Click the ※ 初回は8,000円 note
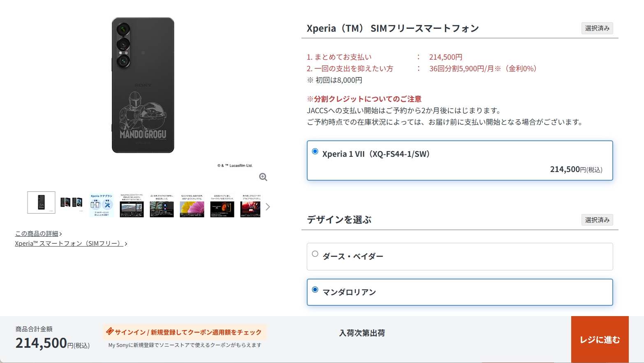644x363 pixels. click(x=335, y=80)
